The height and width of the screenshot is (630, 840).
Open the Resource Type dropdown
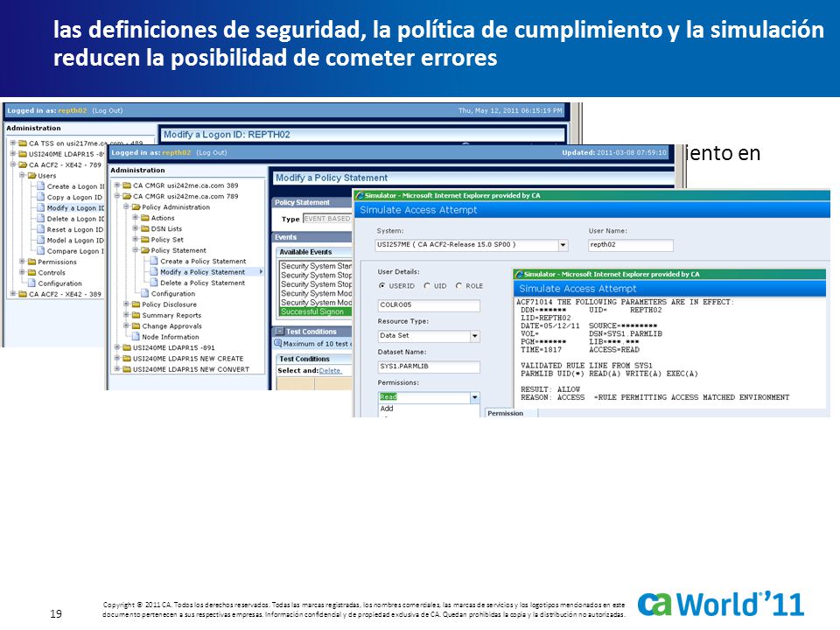474,336
